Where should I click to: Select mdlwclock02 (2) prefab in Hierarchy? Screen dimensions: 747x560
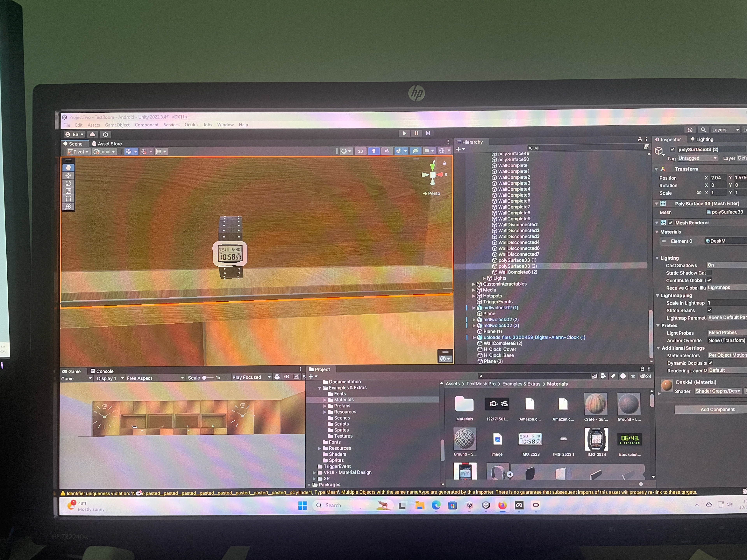coord(501,320)
